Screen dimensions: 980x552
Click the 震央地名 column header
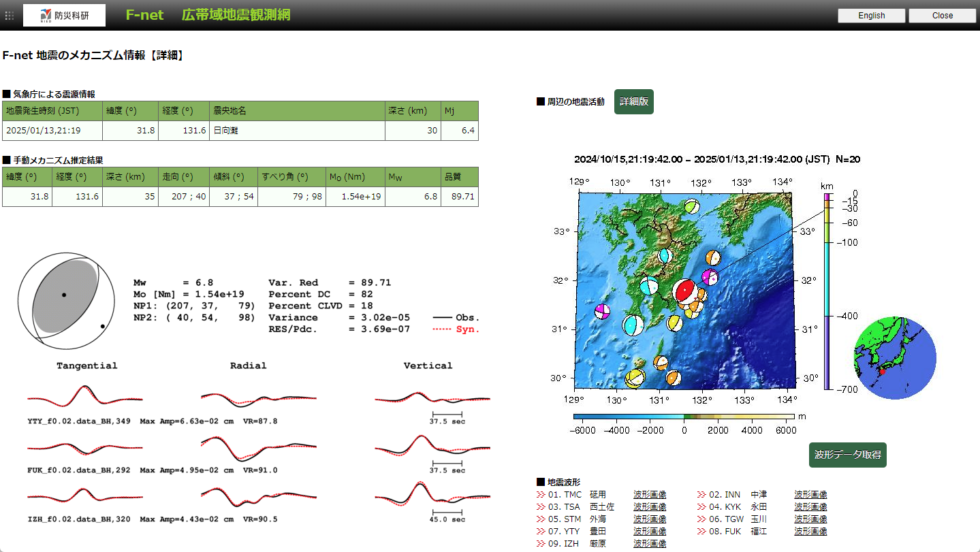tap(297, 111)
